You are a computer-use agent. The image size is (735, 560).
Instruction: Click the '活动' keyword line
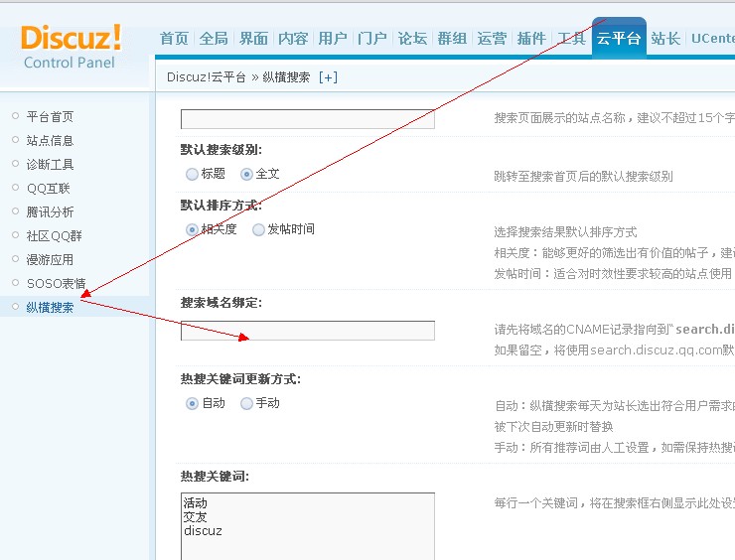pos(195,503)
